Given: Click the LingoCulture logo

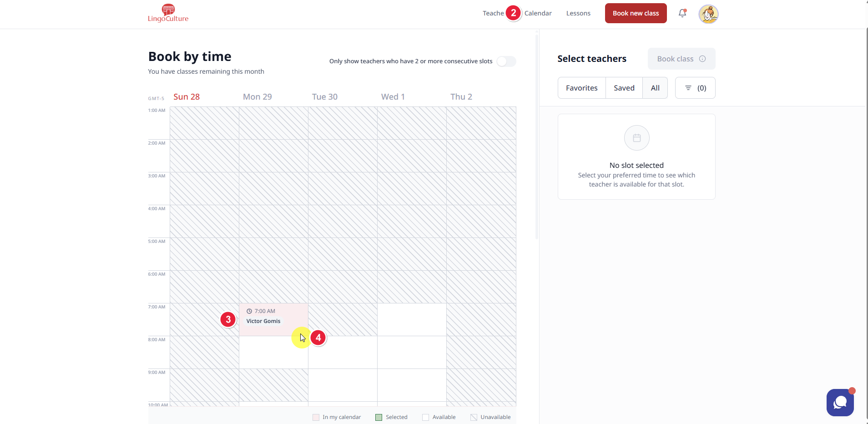Looking at the screenshot, I should tap(168, 13).
